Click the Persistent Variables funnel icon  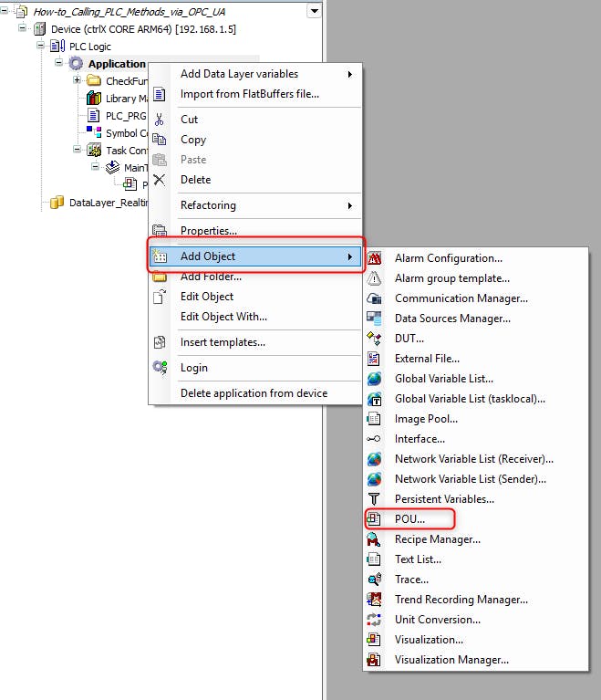pyautogui.click(x=374, y=499)
